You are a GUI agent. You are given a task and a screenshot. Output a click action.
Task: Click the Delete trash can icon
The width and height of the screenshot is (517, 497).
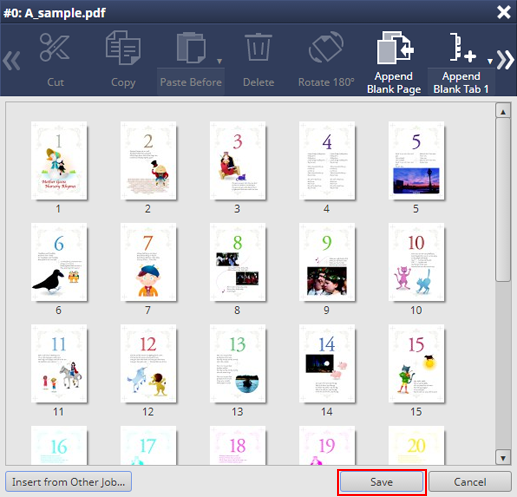tap(258, 47)
